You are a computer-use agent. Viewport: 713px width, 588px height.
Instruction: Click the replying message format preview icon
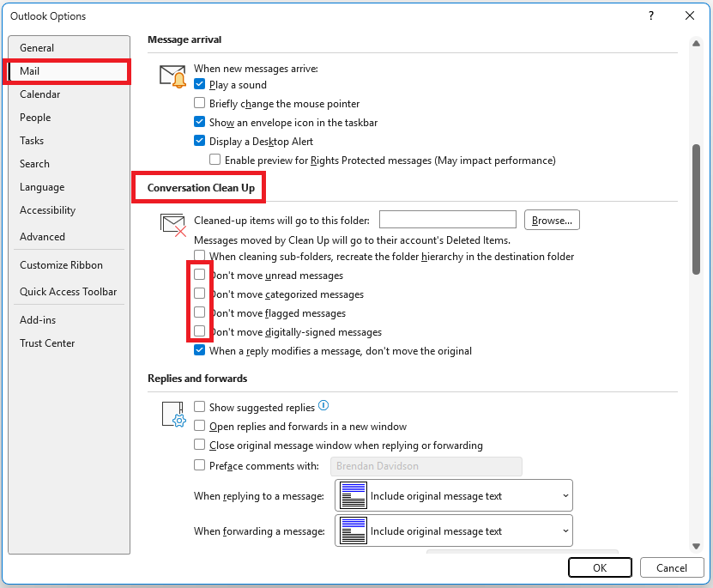point(353,496)
